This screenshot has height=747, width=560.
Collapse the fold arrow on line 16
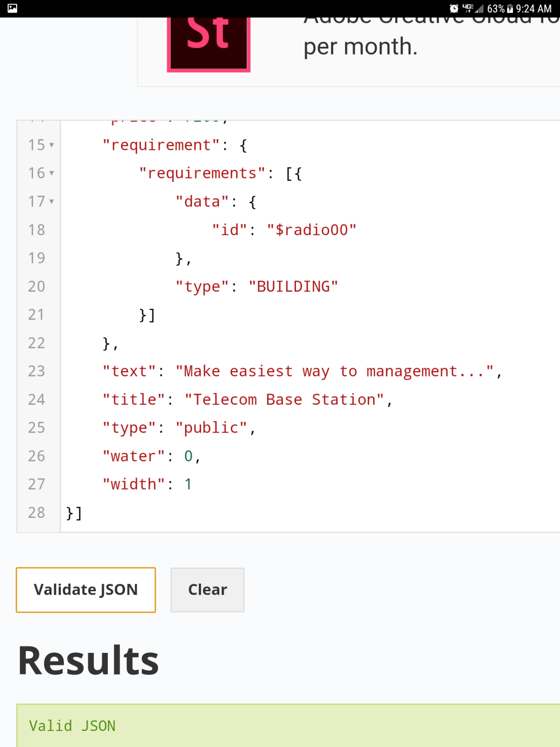pos(52,173)
